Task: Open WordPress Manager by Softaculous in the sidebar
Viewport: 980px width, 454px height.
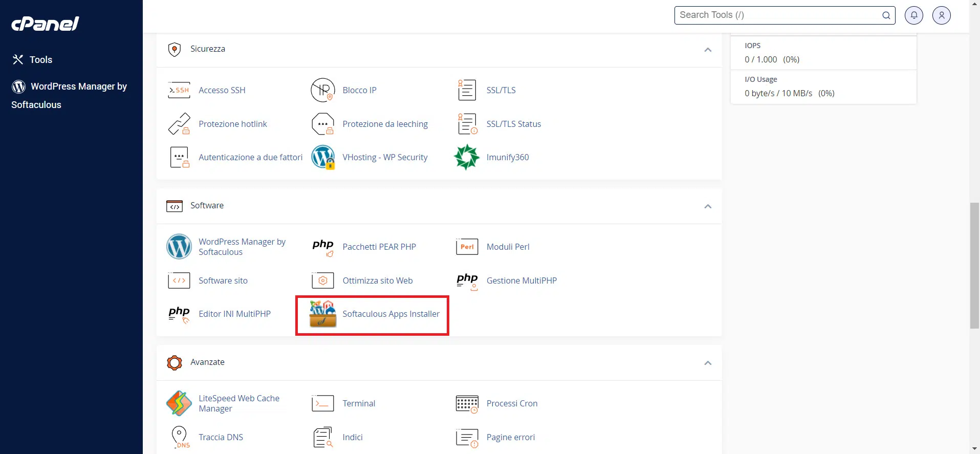Action: coord(70,95)
